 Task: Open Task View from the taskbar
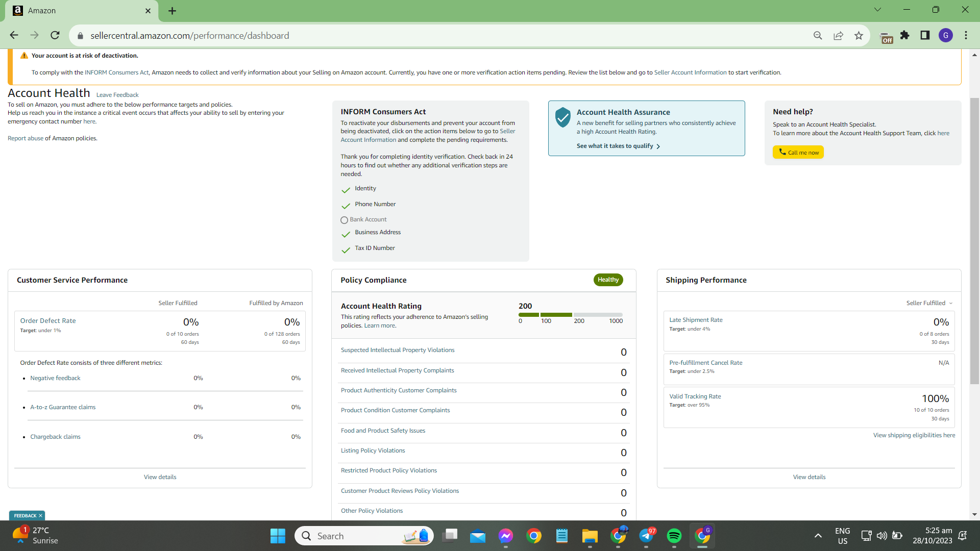pos(450,536)
